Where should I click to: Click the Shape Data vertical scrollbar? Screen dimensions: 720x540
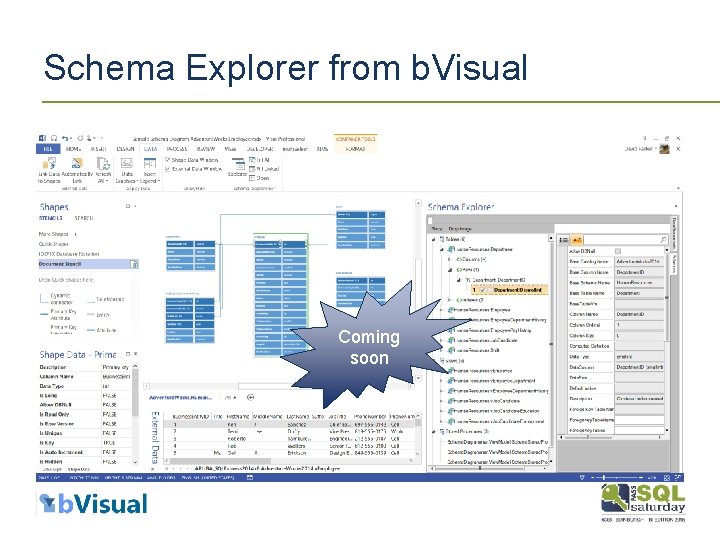[x=135, y=413]
